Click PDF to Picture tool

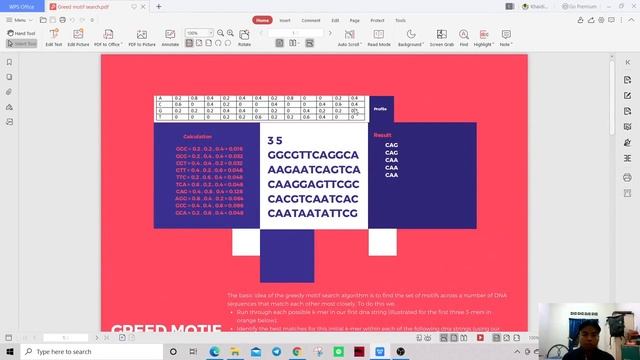click(x=142, y=38)
